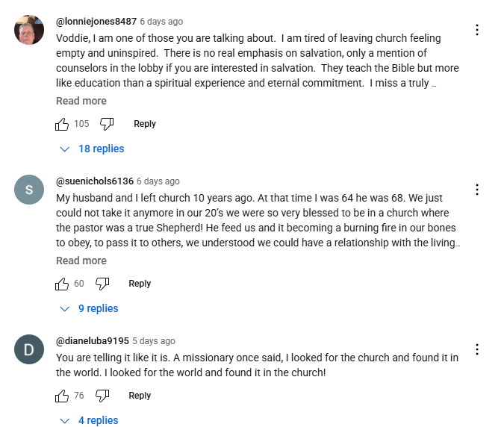Viewport: 504px width, 427px height.
Task: Expand the 4 replies thread
Action: coord(90,420)
